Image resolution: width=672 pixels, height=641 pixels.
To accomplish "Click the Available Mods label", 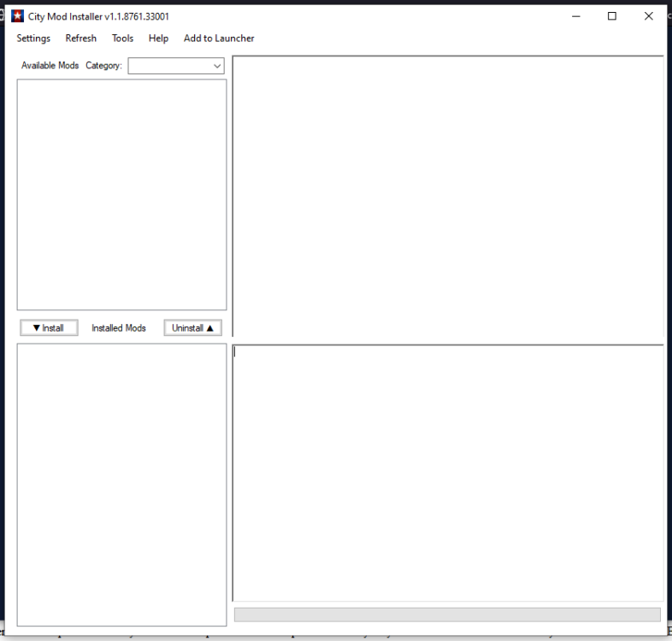I will click(50, 66).
